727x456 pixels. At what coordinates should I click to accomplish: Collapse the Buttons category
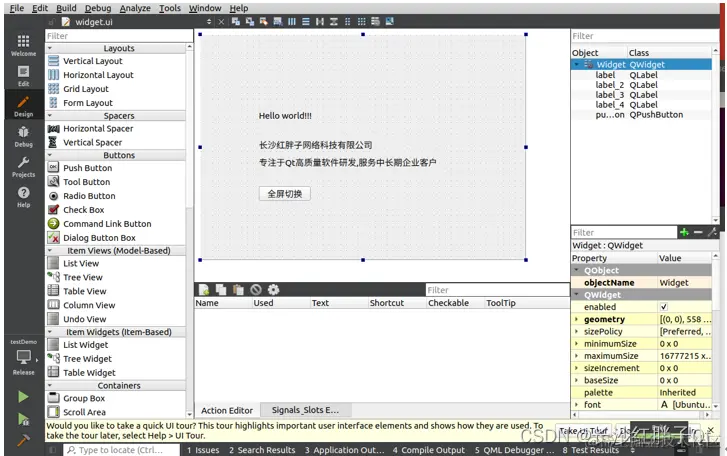click(50, 155)
